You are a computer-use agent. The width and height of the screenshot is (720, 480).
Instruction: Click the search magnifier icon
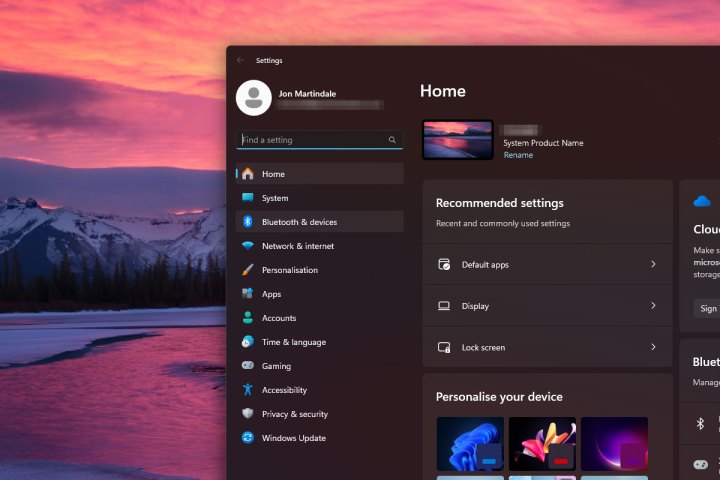(x=392, y=140)
